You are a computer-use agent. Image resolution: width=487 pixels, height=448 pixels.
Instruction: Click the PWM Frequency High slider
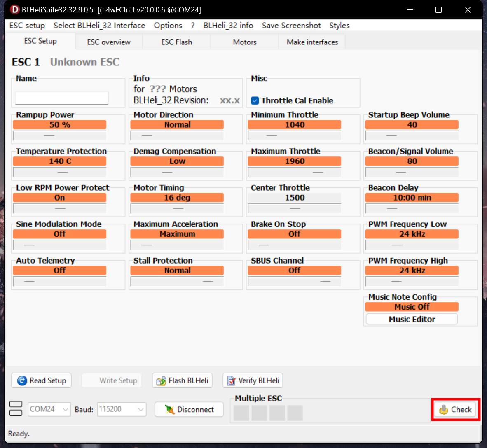[x=412, y=281]
